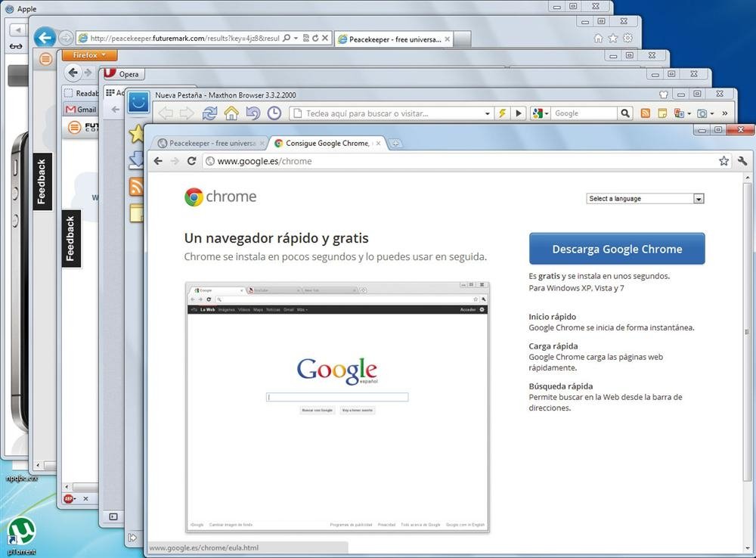The image size is (756, 558).
Task: Click Maxthon's Google search box
Action: pyautogui.click(x=584, y=113)
